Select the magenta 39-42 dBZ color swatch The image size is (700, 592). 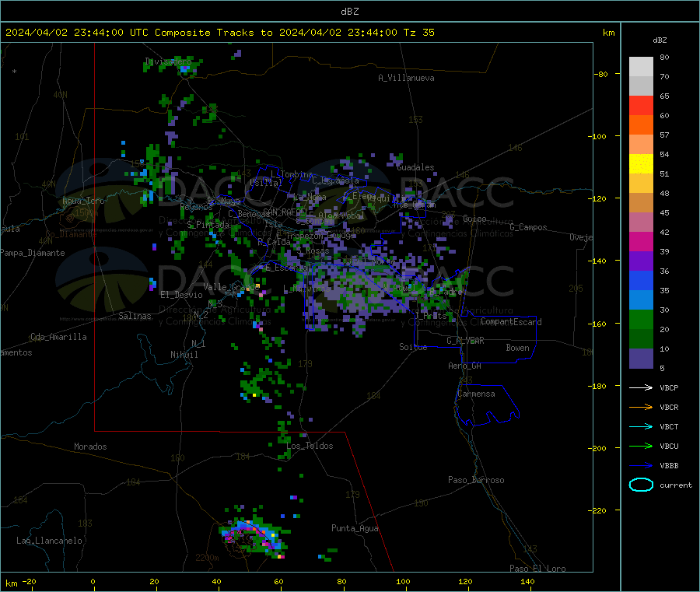[641, 241]
